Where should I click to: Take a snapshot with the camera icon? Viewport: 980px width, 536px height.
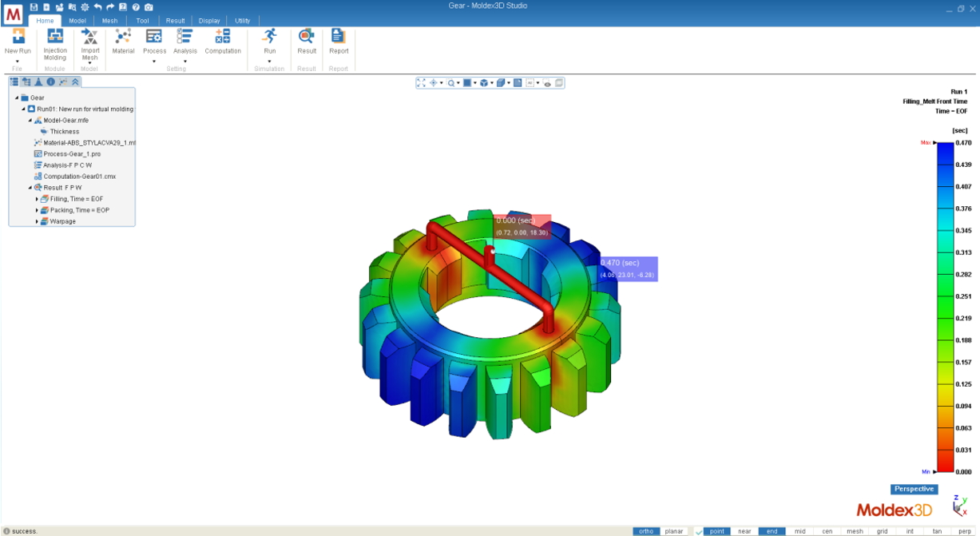[149, 6]
